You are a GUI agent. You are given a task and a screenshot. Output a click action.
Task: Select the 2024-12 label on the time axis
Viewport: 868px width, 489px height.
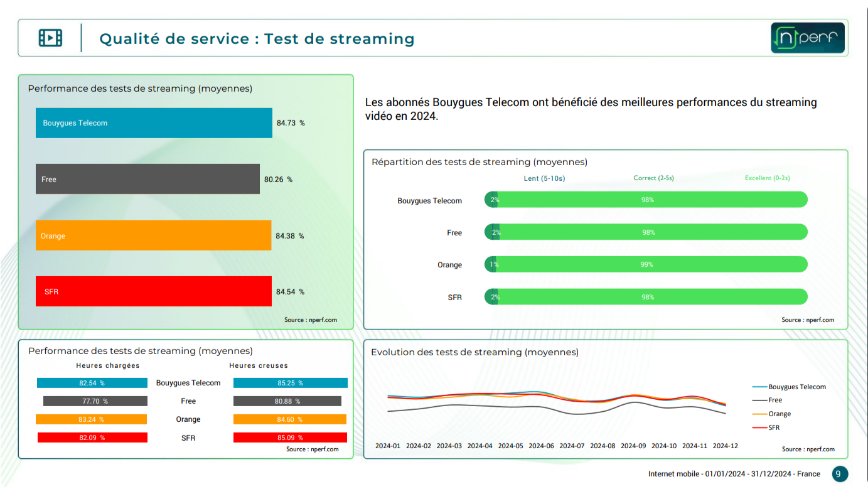click(x=725, y=446)
